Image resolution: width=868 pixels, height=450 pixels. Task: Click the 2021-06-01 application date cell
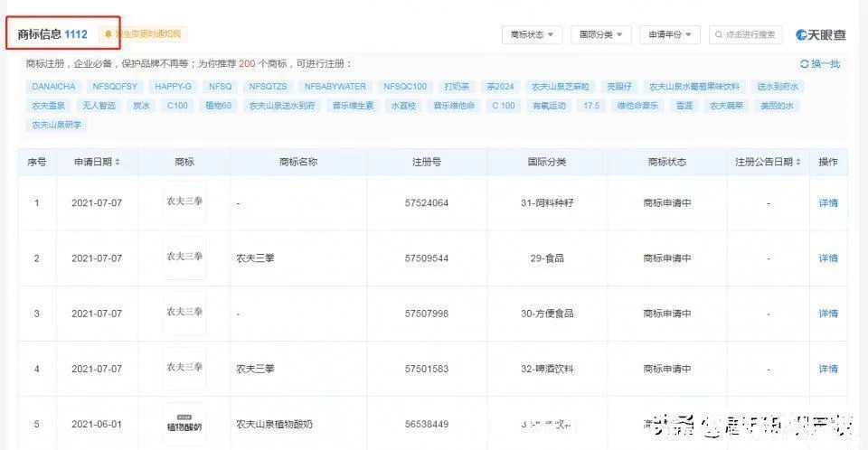(x=97, y=425)
